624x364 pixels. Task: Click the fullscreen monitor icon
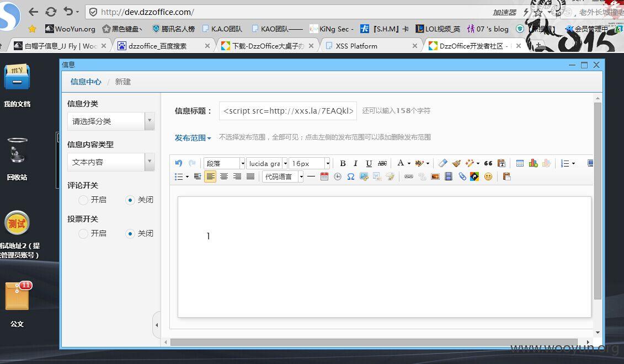tap(590, 163)
